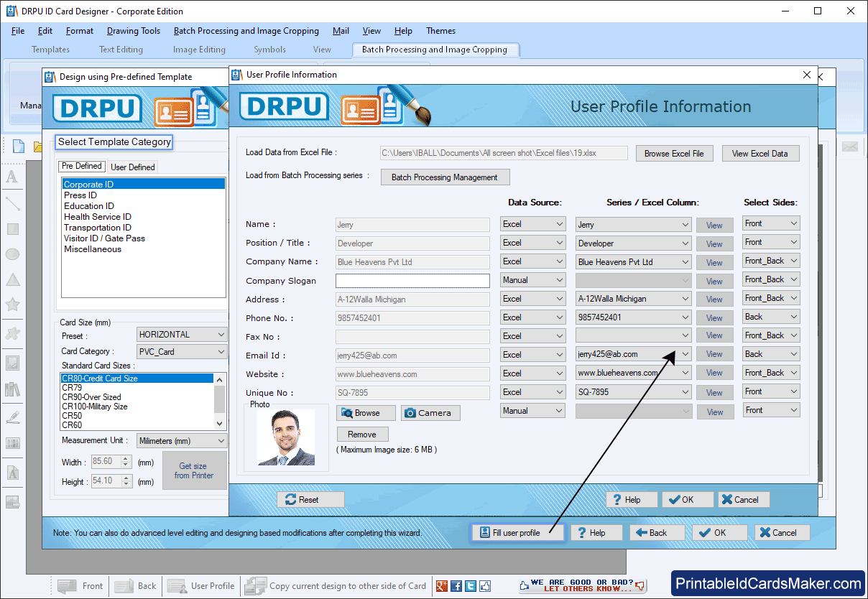Switch to Front card side in bottom bar

80,586
